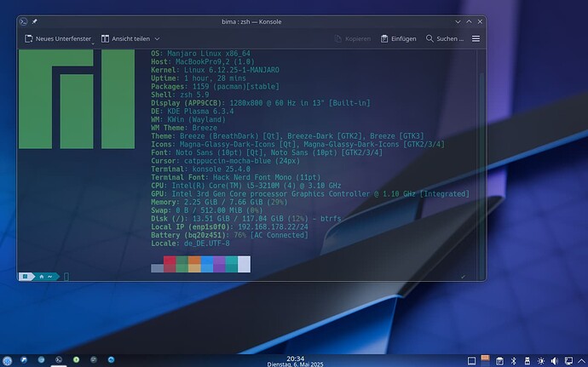Click the 'Kernel: Linux 6.12.25-1-MANJARO' line
Viewport: 588px width, 367px height.
pos(216,70)
